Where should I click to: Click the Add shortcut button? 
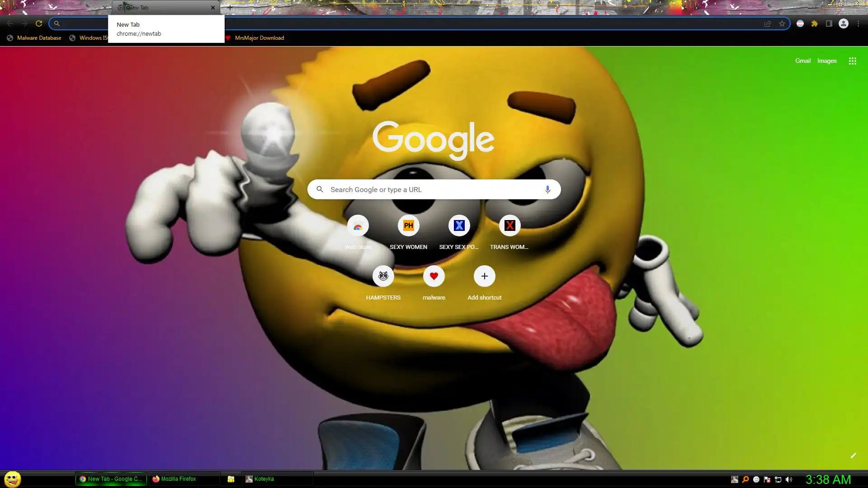pos(484,276)
